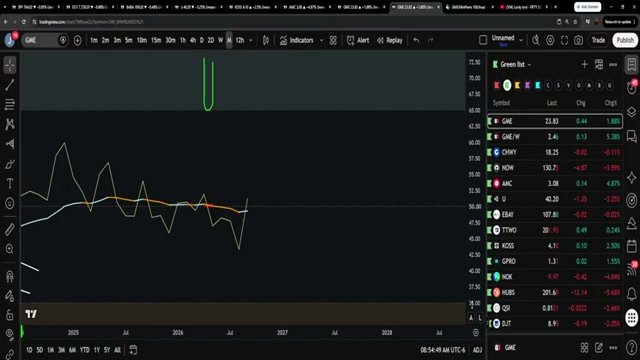Select the ruler measure tool
The image size is (640, 360).
(10, 229)
